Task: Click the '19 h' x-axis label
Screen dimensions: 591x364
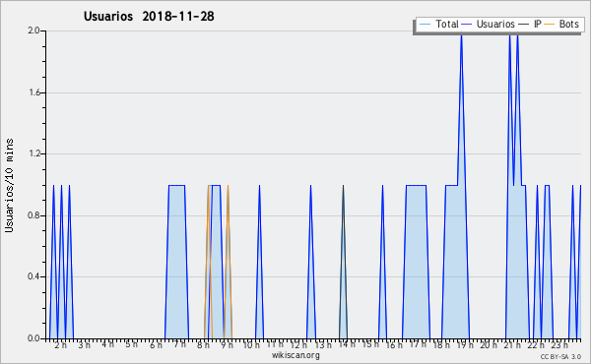Action: coord(465,344)
